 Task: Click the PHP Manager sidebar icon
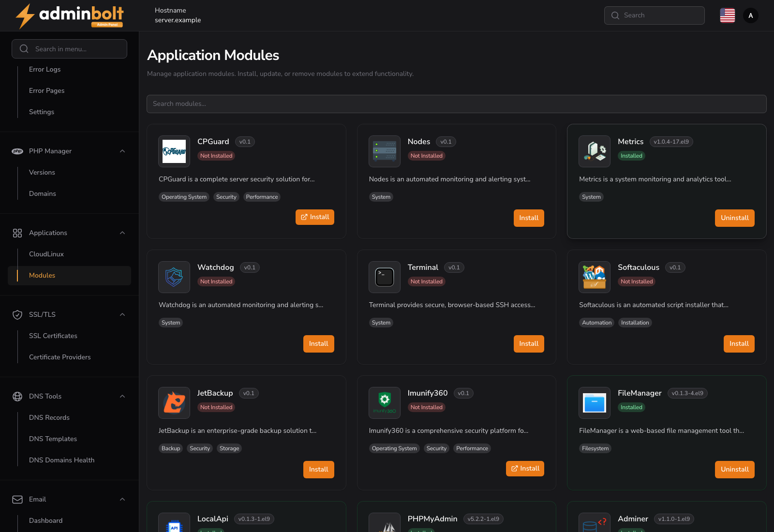point(17,151)
